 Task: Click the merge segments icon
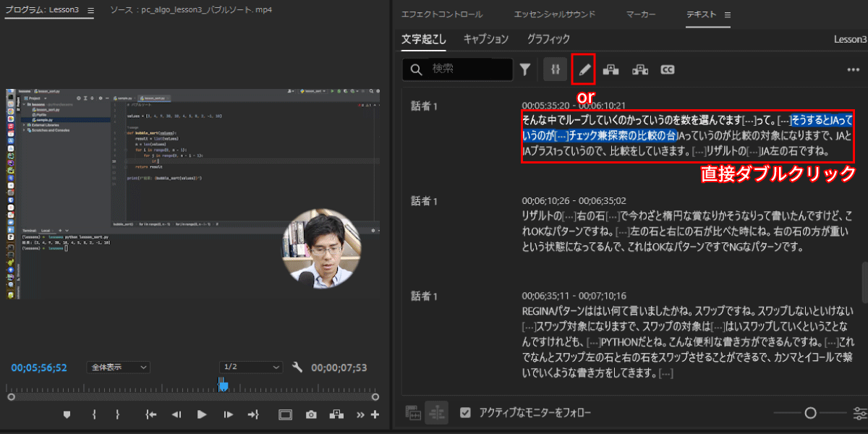tap(611, 69)
